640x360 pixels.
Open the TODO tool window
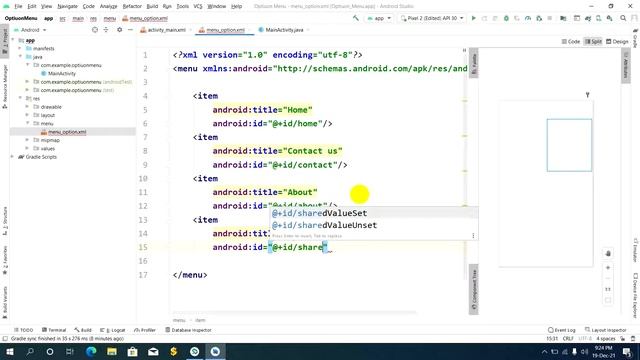click(24, 330)
